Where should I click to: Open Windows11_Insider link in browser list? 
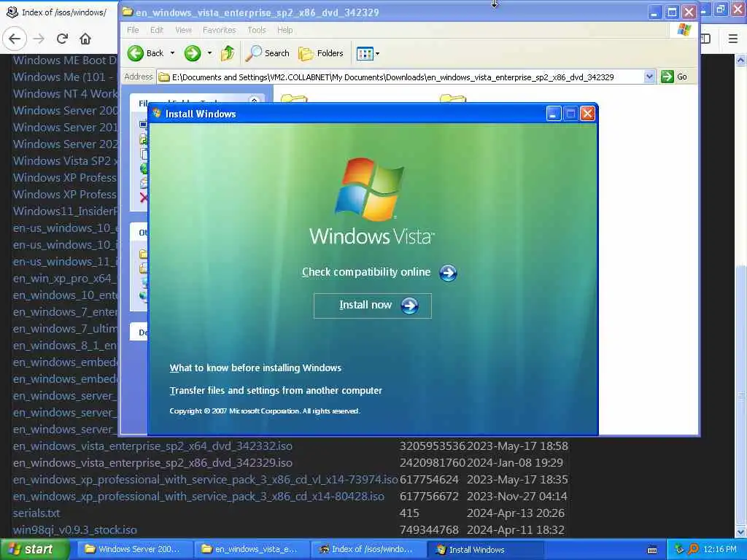[65, 211]
